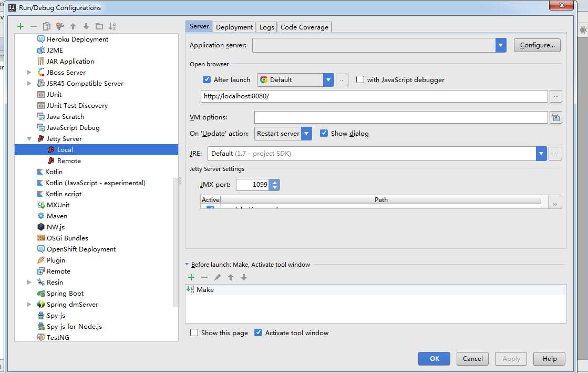Select TestNG entry
588x373 pixels.
coord(58,337)
